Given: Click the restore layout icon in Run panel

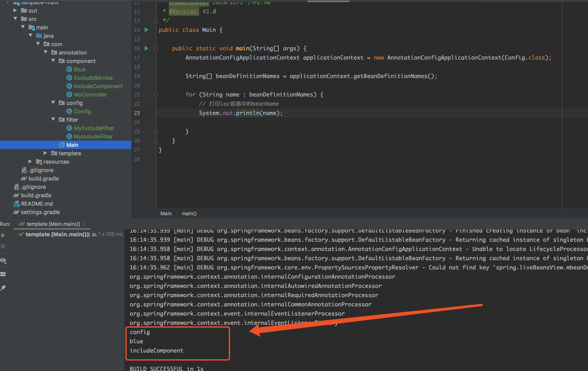Looking at the screenshot, I should [3, 274].
